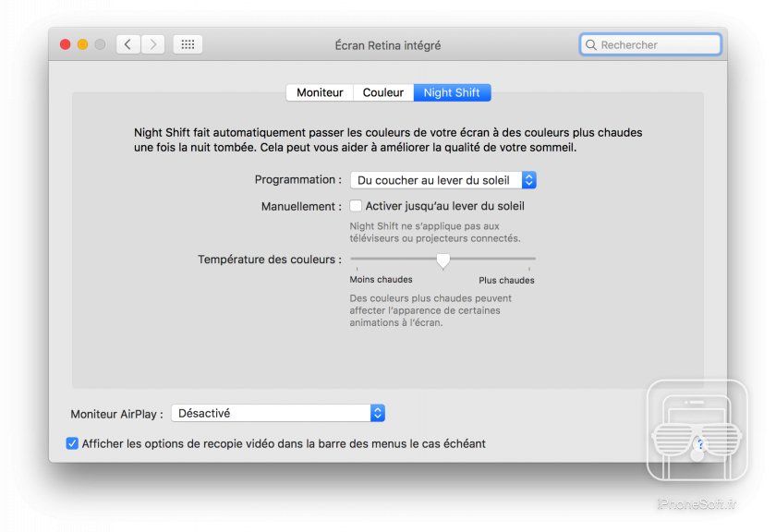Switch to the Moniteur tab

pyautogui.click(x=320, y=92)
